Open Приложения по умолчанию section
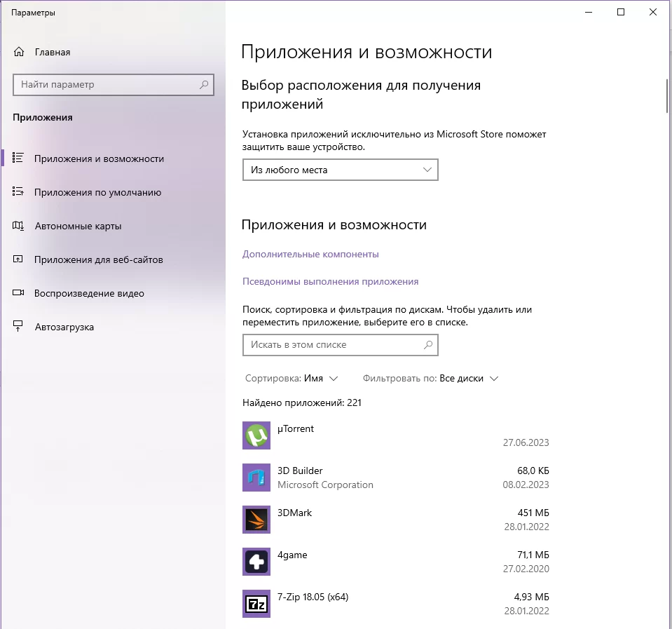Viewport: 672px width, 629px height. [97, 192]
